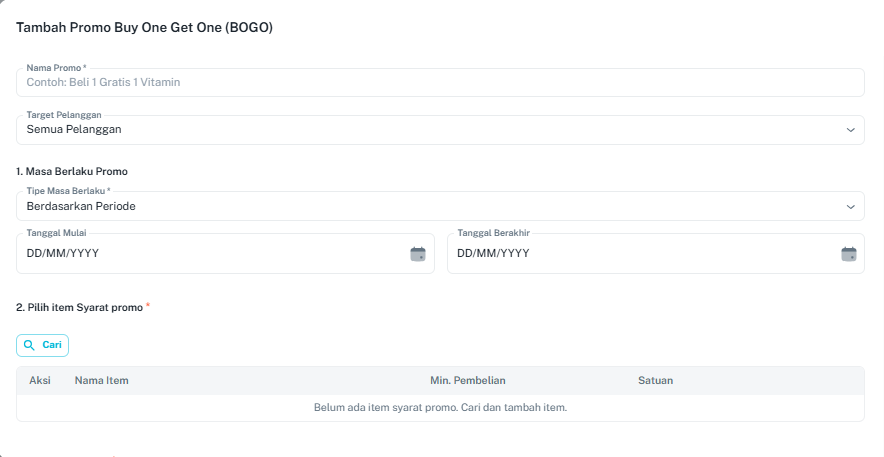
Task: Select the Nama Item column header
Action: pos(102,380)
